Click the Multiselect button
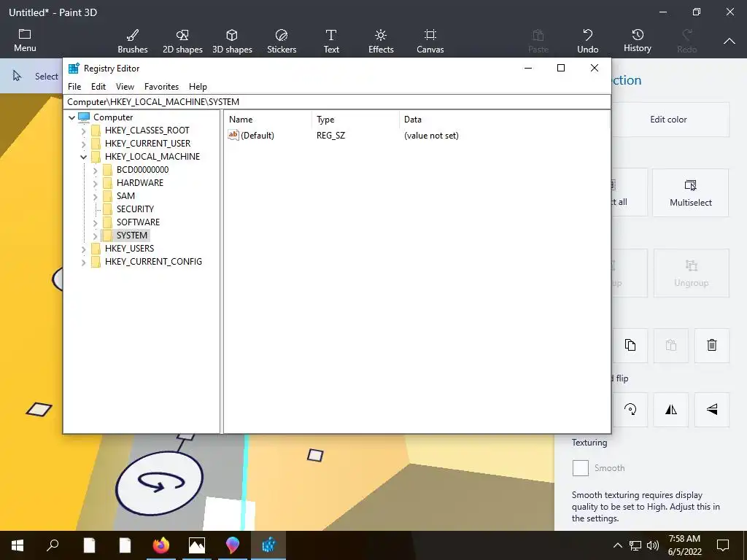Screen dimensions: 747x560 [x=690, y=192]
